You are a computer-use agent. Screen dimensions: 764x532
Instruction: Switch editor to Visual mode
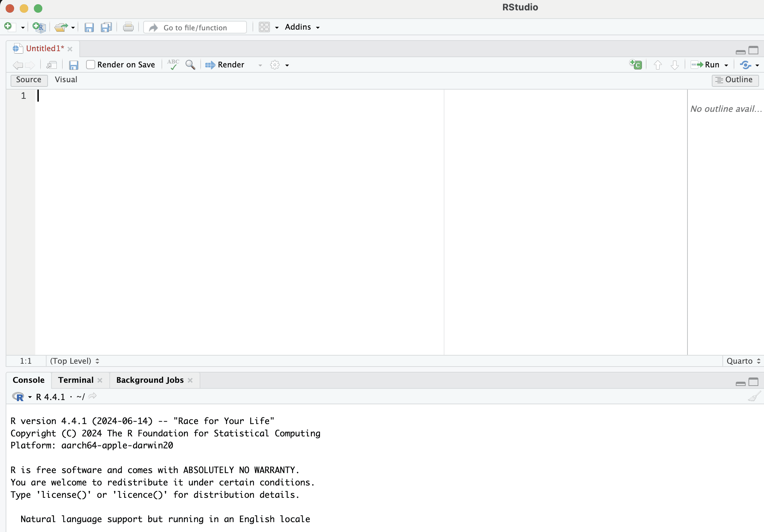point(66,80)
